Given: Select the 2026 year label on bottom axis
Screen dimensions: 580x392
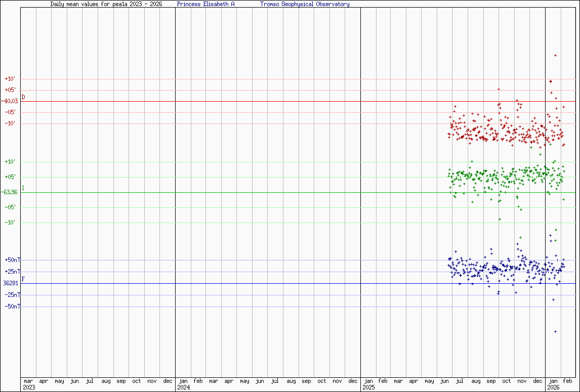Looking at the screenshot, I should click(x=554, y=387).
